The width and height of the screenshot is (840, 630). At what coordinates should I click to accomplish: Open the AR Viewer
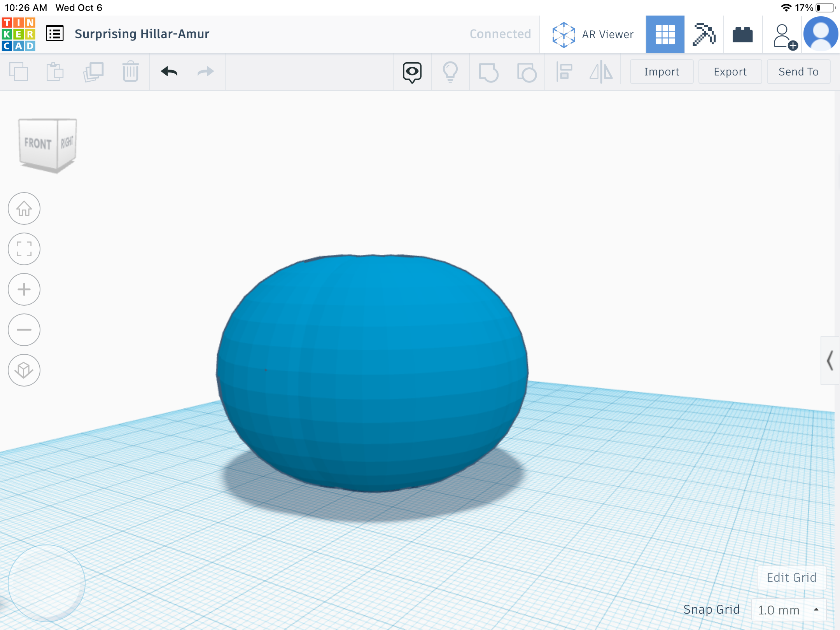click(x=593, y=34)
